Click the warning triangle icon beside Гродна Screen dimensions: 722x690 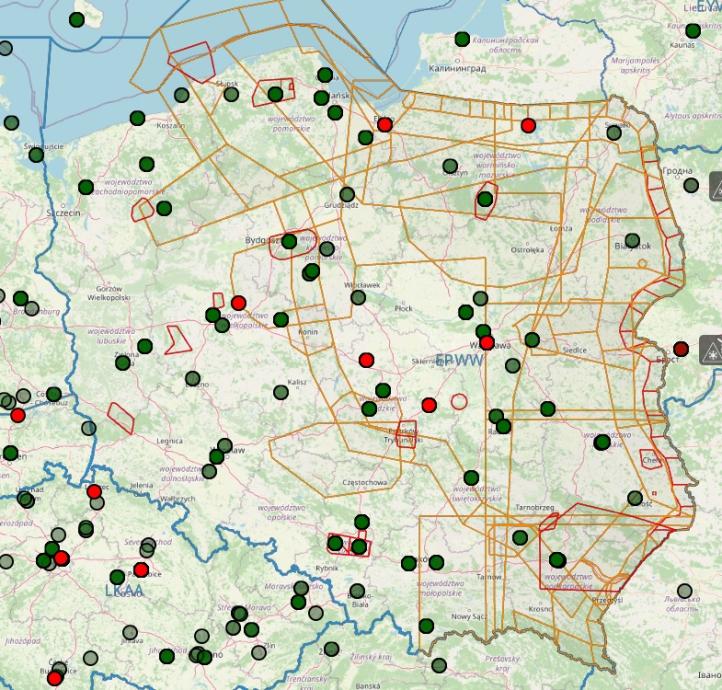pos(716,186)
